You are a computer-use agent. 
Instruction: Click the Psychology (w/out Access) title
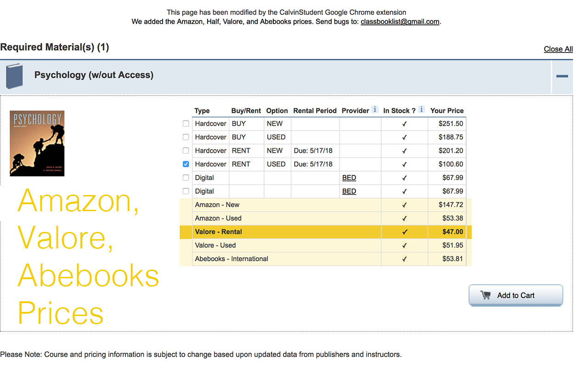click(94, 75)
